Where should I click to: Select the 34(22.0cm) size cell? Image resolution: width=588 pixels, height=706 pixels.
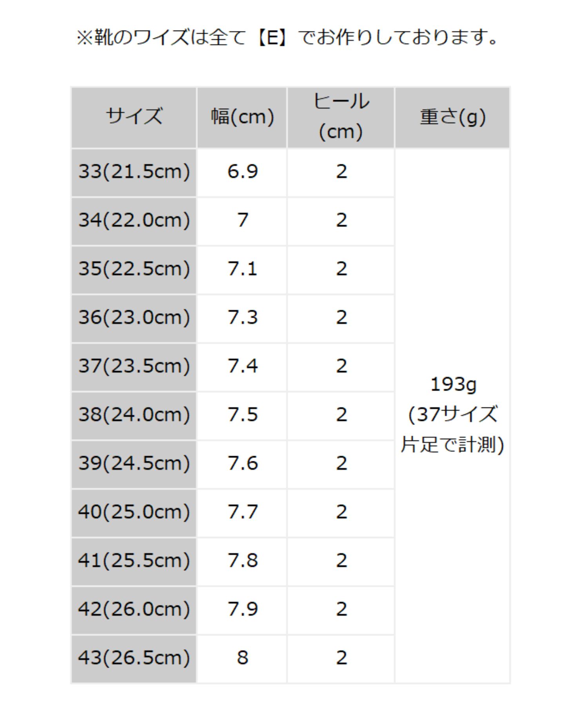[x=134, y=220]
